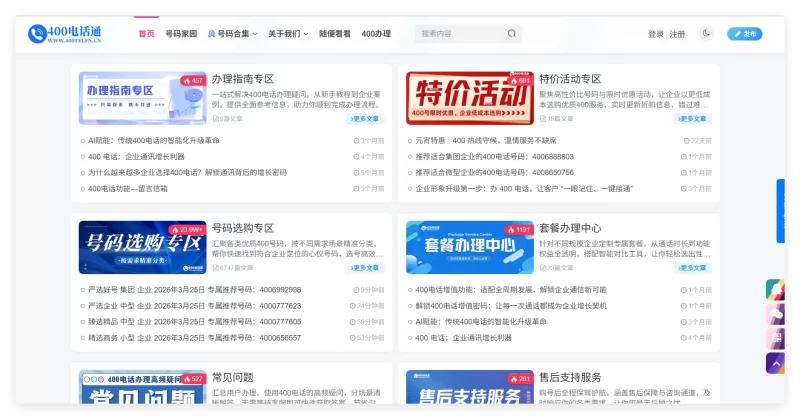Click 更多文章 in 套餐办理中心 card
This screenshot has width=800, height=419.
[x=692, y=268]
